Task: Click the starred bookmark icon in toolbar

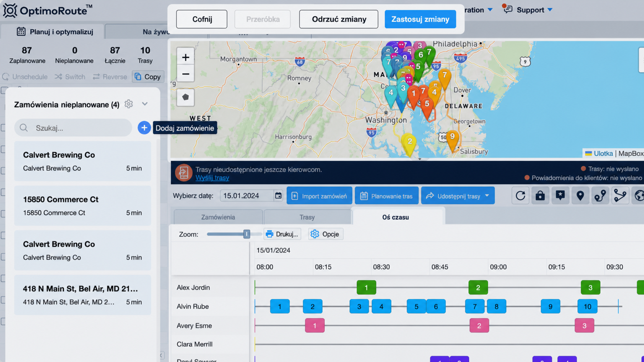Action: click(560, 196)
